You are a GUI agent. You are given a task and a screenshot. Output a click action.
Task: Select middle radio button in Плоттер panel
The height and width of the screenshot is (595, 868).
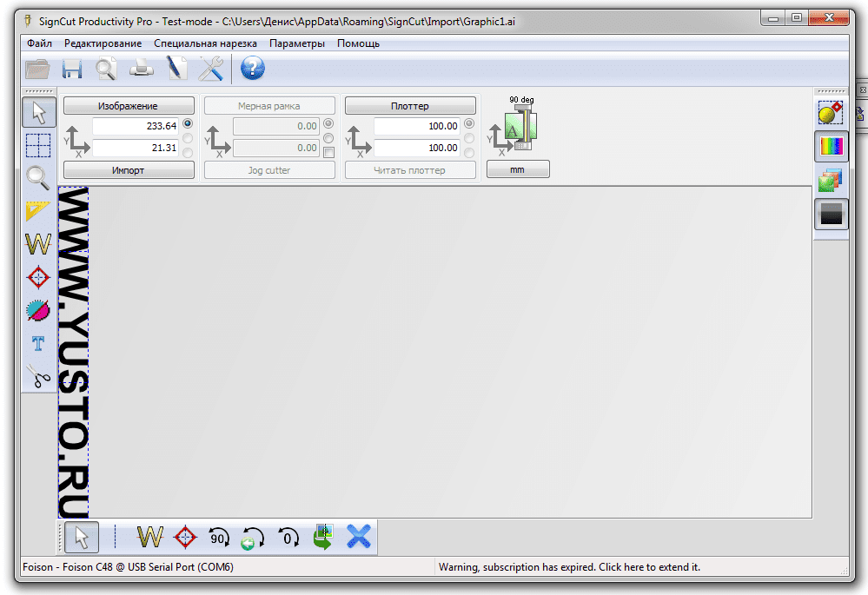(x=469, y=138)
